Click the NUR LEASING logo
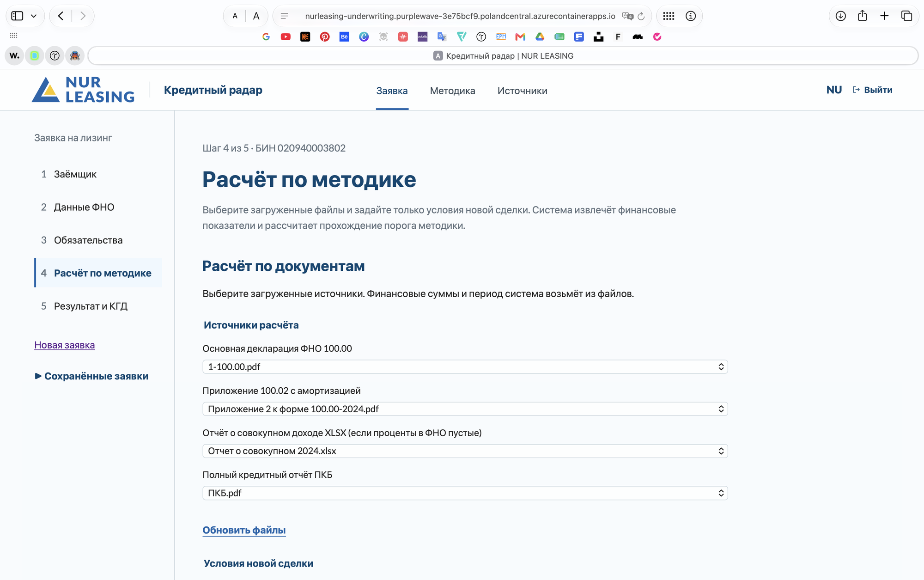 (x=83, y=90)
